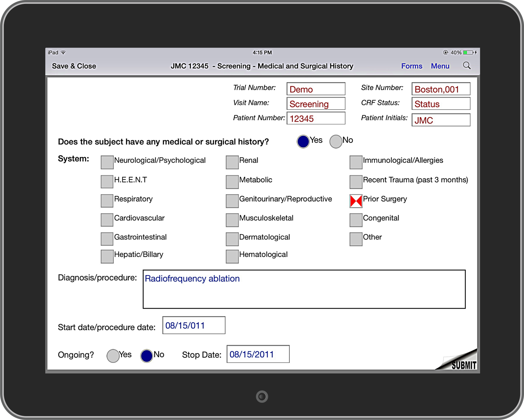Edit the Diagnosis/procedure text box
Viewport: 524px width, 420px height.
(x=304, y=288)
